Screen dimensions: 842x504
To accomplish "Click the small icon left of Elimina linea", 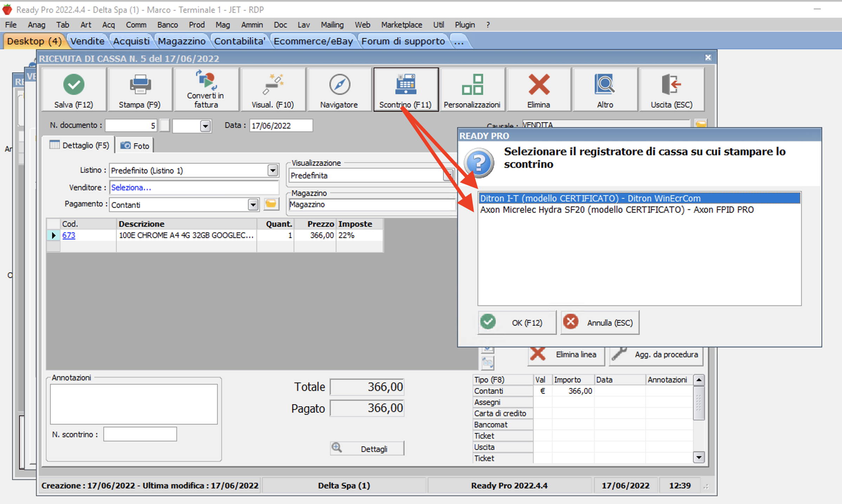I will pyautogui.click(x=488, y=362).
